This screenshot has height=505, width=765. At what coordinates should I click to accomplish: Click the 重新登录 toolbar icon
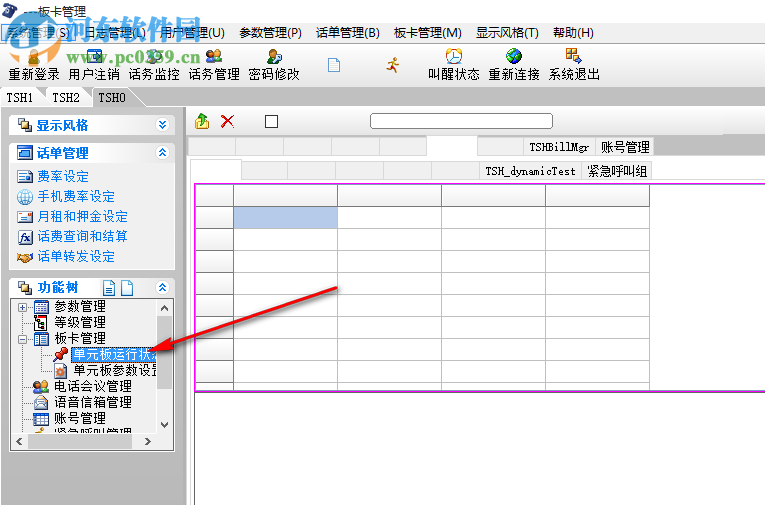34,58
